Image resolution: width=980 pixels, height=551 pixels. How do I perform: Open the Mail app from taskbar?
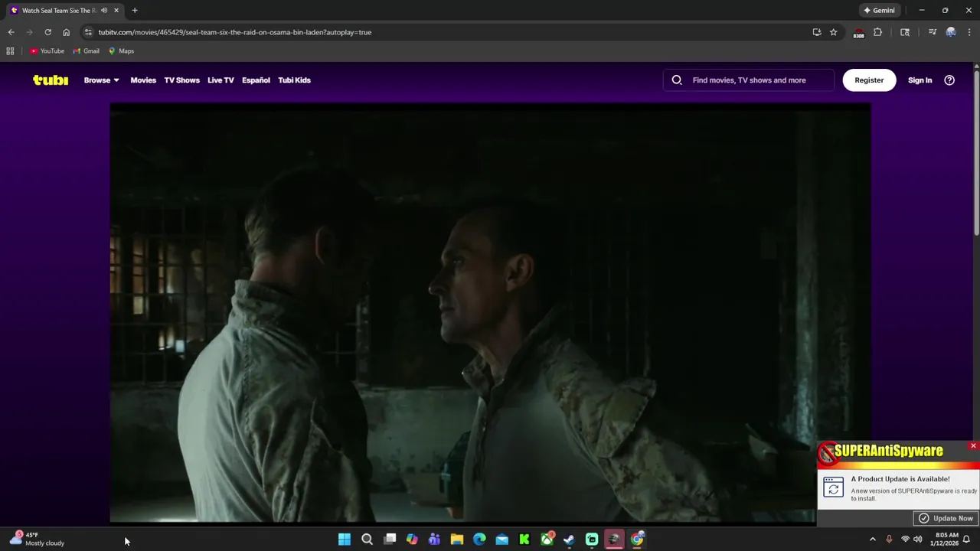501,540
